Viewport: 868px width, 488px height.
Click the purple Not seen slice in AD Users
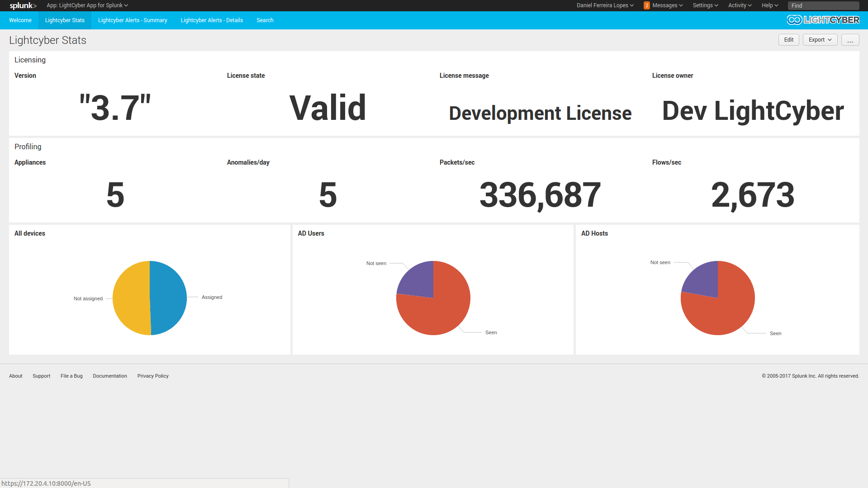coord(418,283)
